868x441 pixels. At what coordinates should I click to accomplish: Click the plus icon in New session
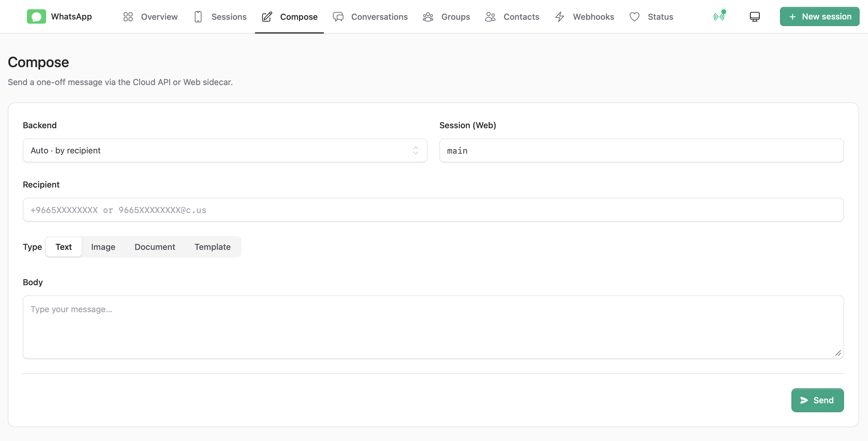793,17
